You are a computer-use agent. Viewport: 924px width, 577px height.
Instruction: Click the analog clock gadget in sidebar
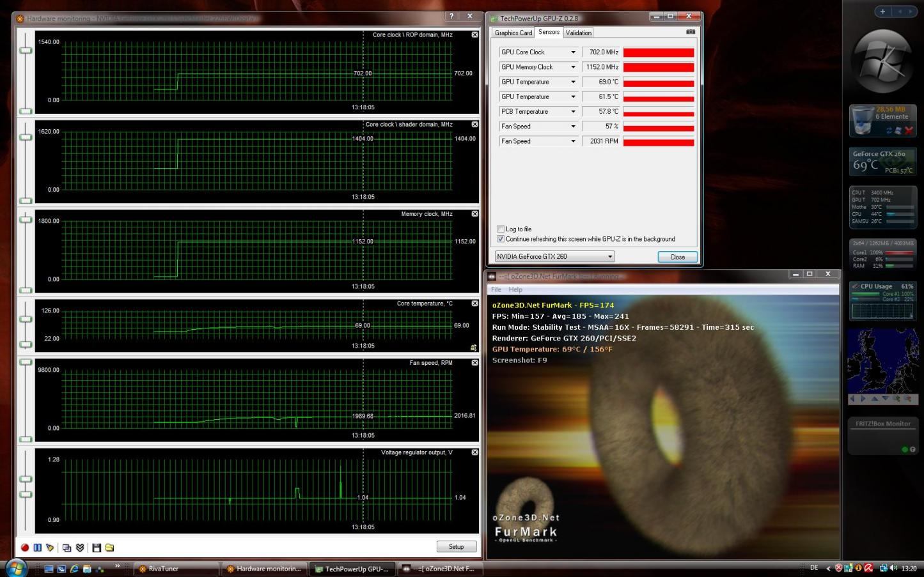(882, 62)
